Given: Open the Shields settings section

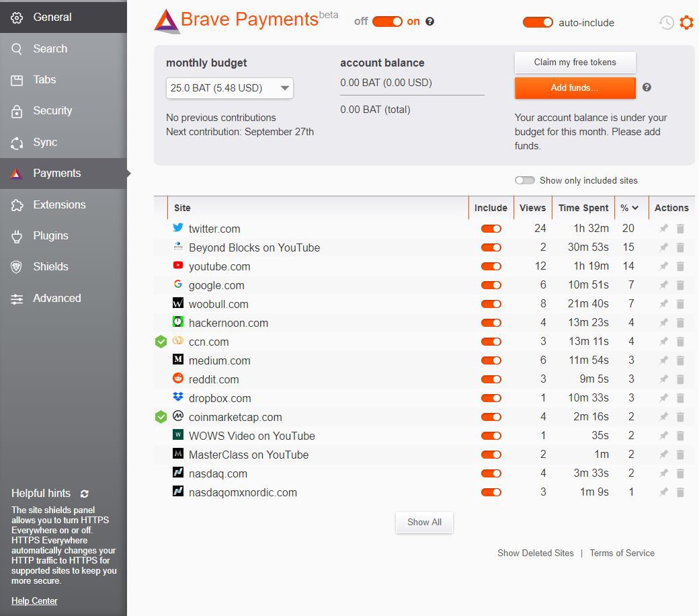Looking at the screenshot, I should (50, 267).
